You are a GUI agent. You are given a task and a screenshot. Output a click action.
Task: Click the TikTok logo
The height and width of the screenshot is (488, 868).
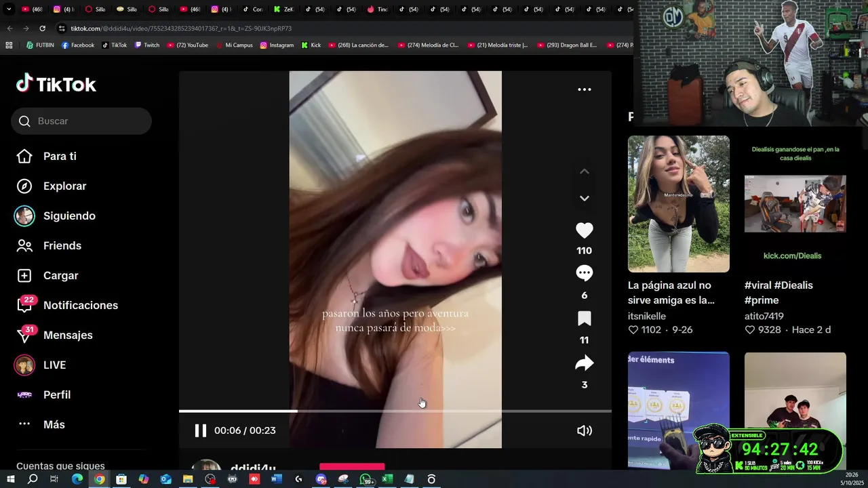[56, 84]
